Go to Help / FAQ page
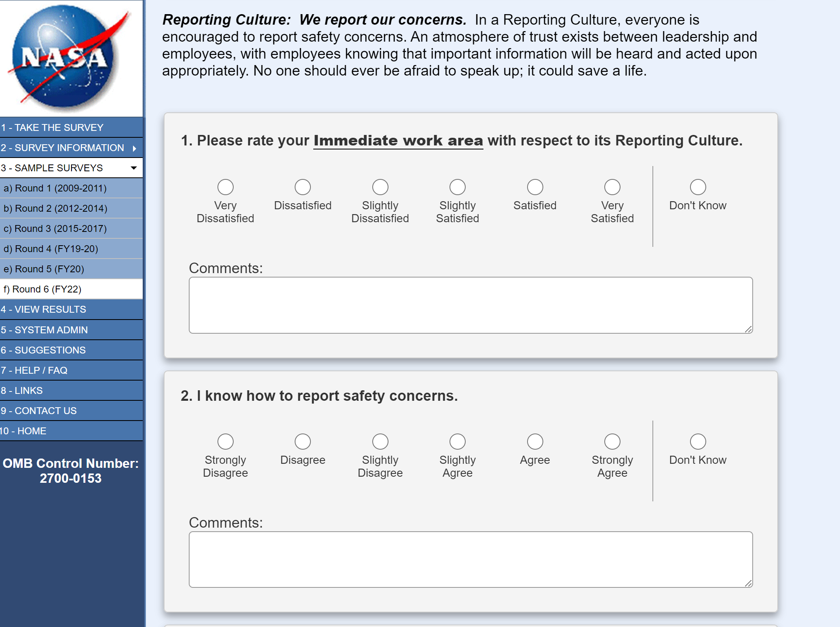The image size is (840, 627). pos(34,370)
